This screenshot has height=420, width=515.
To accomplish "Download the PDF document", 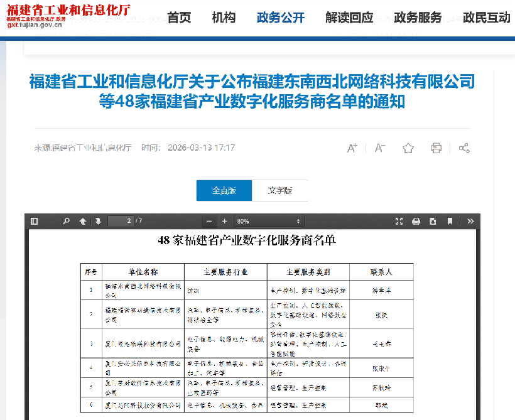I will [x=433, y=221].
